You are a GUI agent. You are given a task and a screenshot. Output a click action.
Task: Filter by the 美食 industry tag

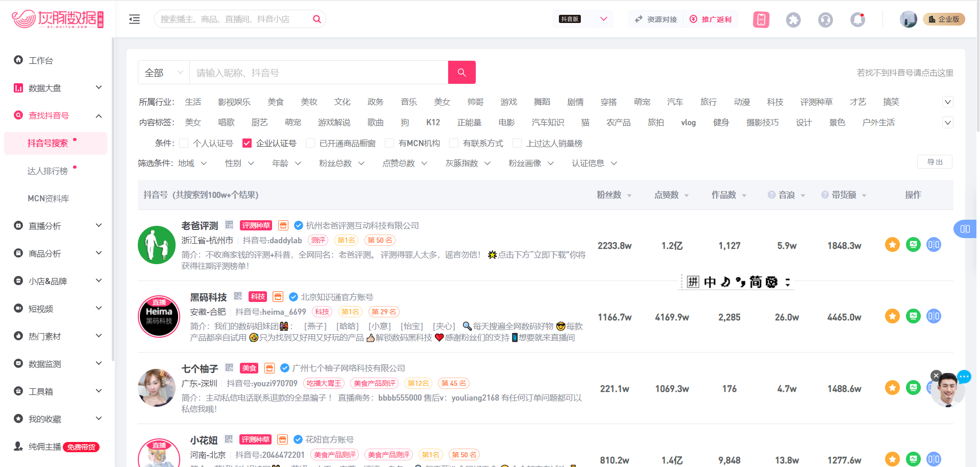pos(275,102)
